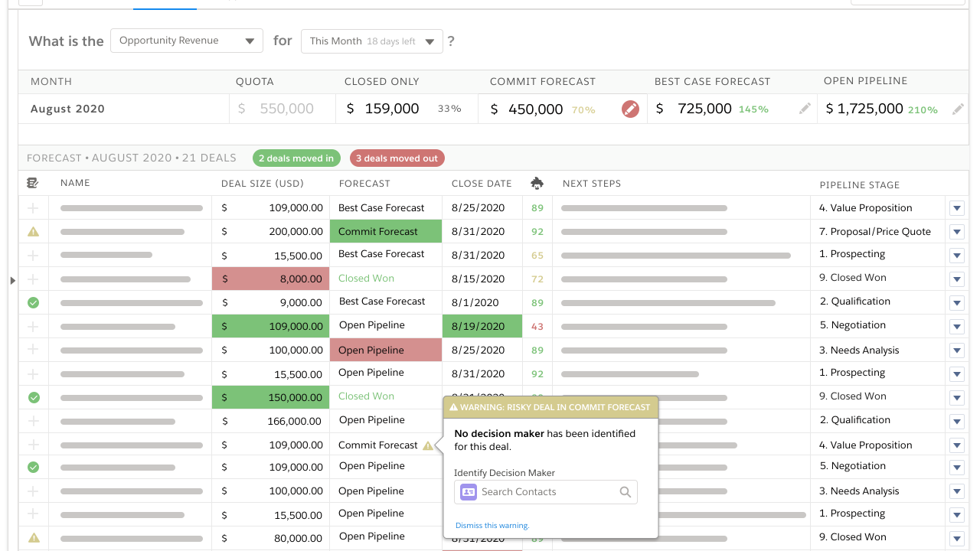Click the warning triangle on the $200,000.00 deal row
Viewport: 980px width, 551px height.
[33, 232]
